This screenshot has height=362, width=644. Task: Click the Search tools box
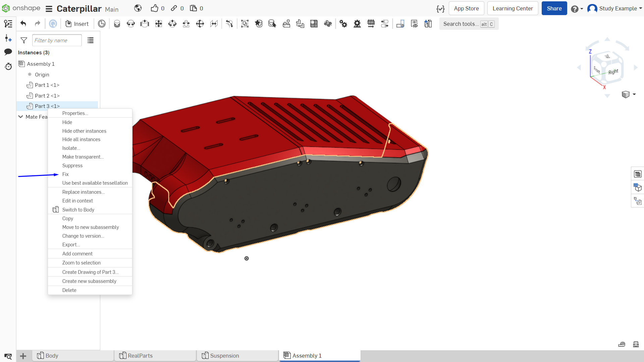[469, 24]
